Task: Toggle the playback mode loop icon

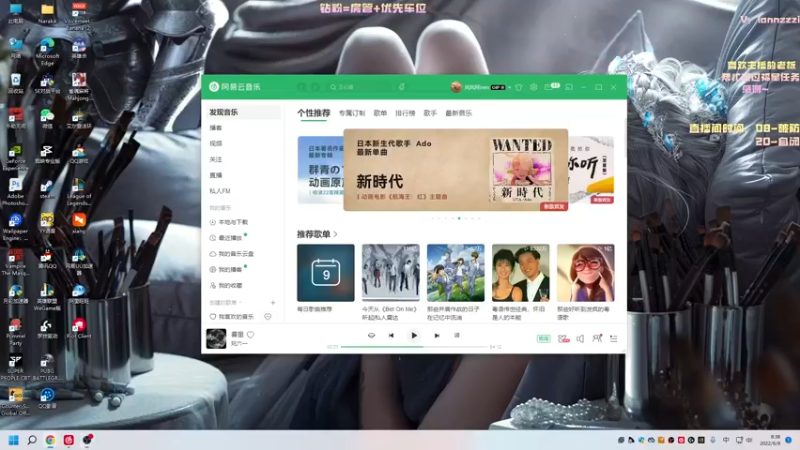Action: point(371,335)
